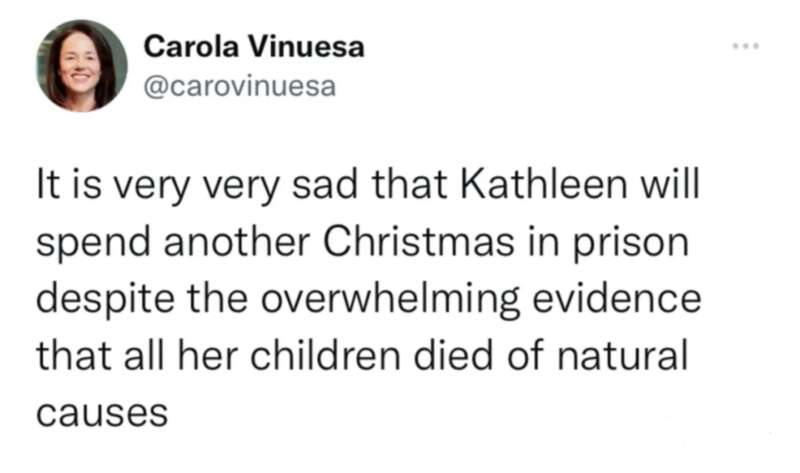Viewport: 800px width, 473px height.
Task: Open the @carovinuesa handle link
Action: click(241, 86)
